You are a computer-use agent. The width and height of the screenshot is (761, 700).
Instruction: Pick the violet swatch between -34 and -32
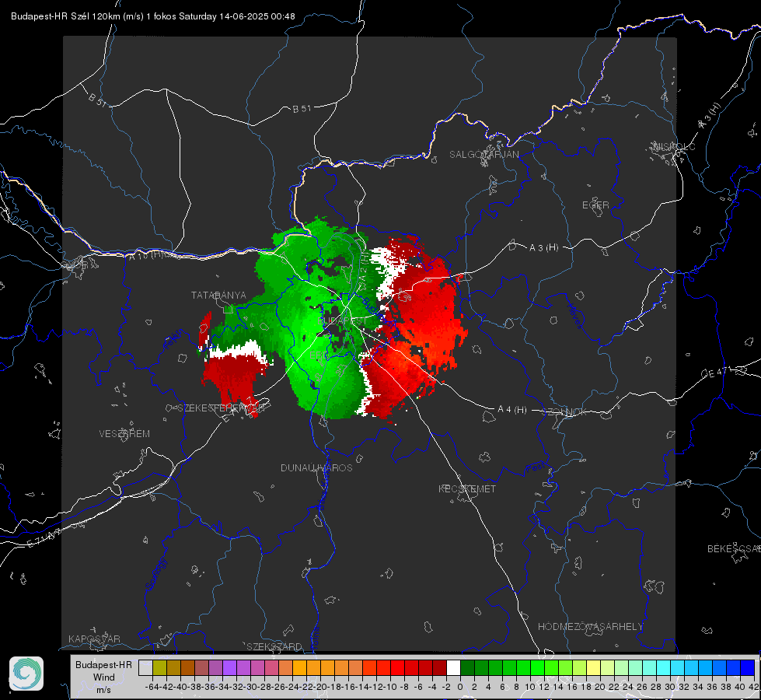pyautogui.click(x=229, y=667)
